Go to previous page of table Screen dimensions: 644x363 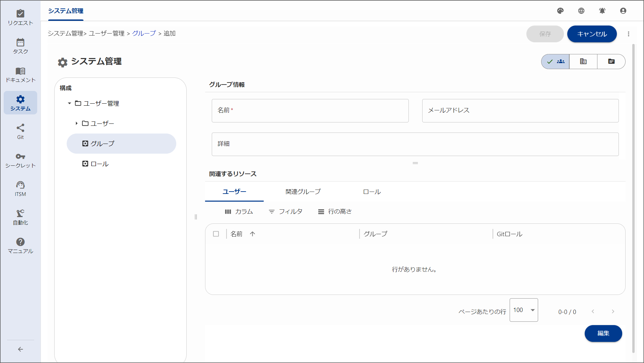click(x=593, y=311)
